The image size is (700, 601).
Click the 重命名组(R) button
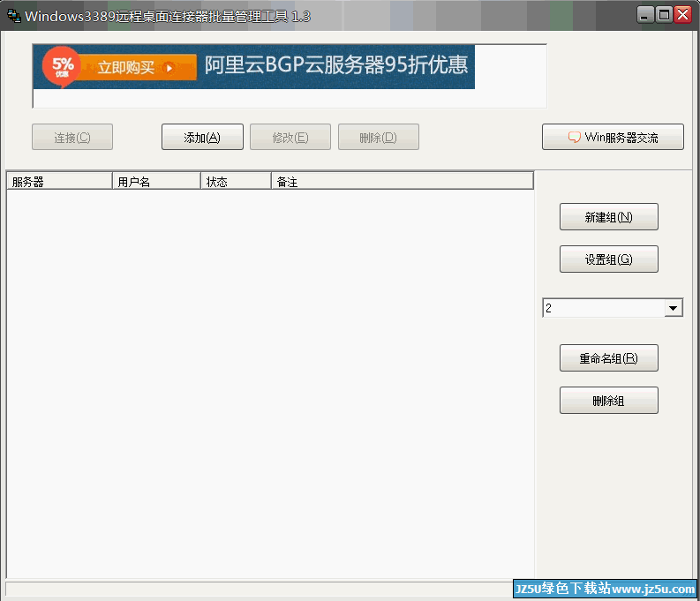tap(608, 357)
